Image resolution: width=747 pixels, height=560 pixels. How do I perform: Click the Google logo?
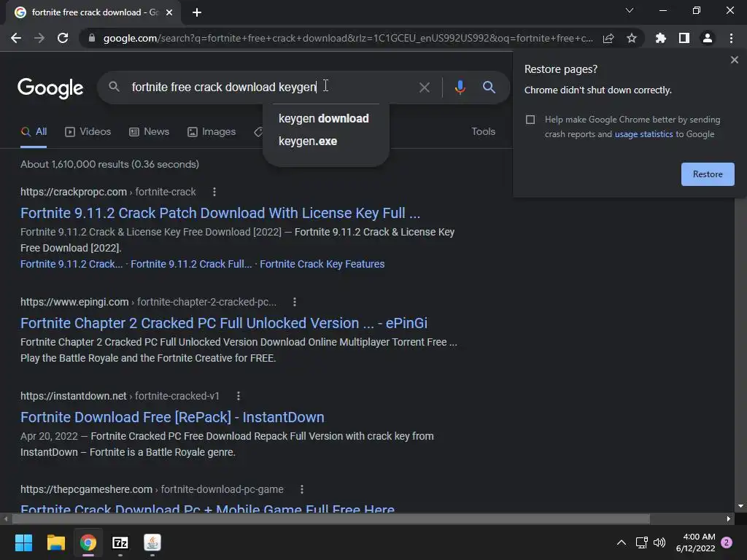50,88
